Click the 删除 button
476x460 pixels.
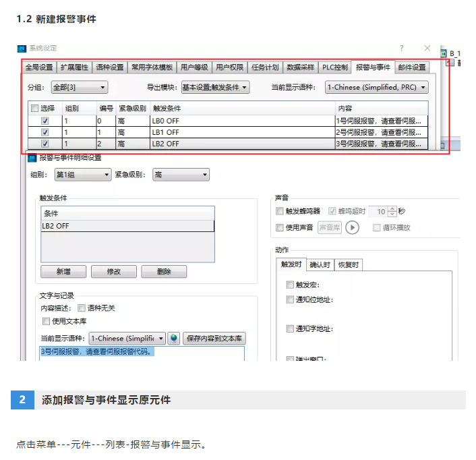[163, 271]
